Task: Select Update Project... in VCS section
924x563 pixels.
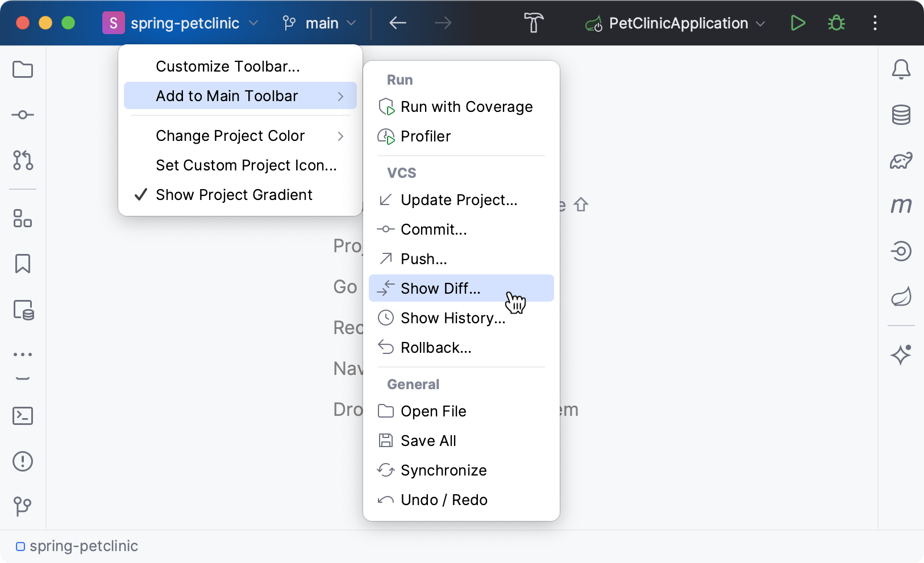Action: point(461,200)
